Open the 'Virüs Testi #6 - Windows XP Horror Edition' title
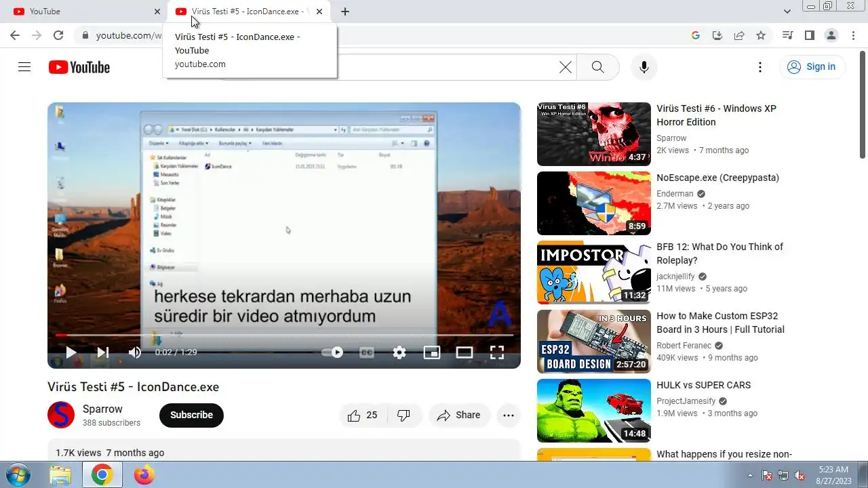Viewport: 868px width, 488px height. (716, 115)
